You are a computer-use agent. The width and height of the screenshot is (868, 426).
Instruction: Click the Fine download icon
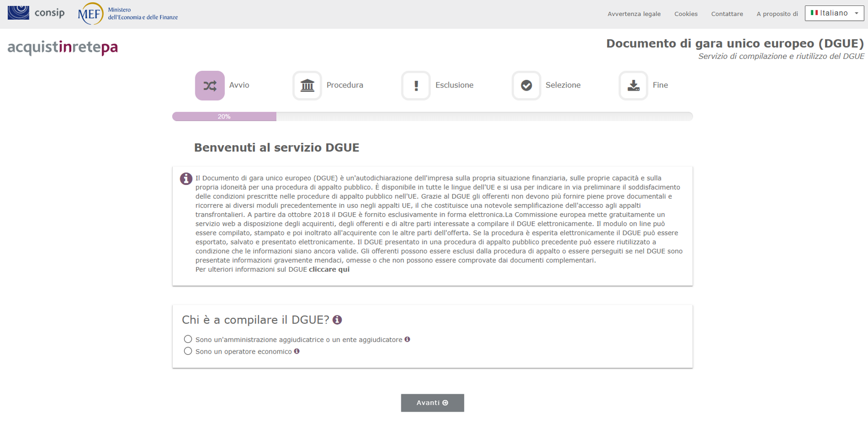coord(633,86)
